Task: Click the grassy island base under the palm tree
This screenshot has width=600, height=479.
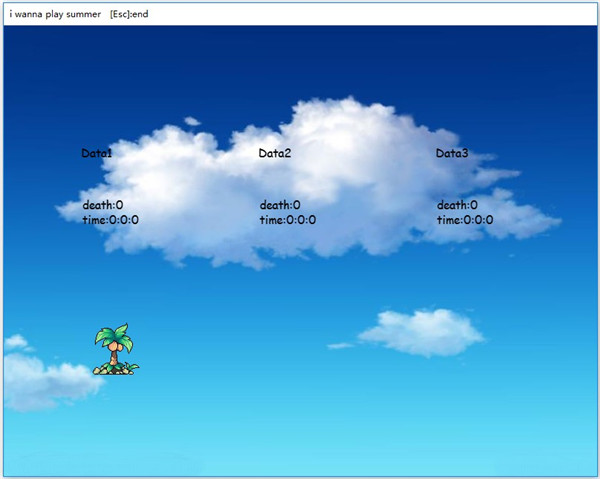Action: pos(115,370)
